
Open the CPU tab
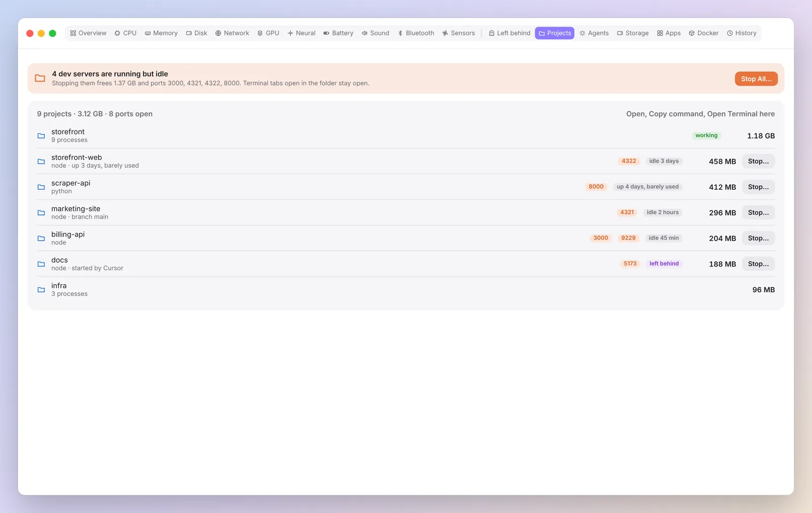pyautogui.click(x=125, y=33)
